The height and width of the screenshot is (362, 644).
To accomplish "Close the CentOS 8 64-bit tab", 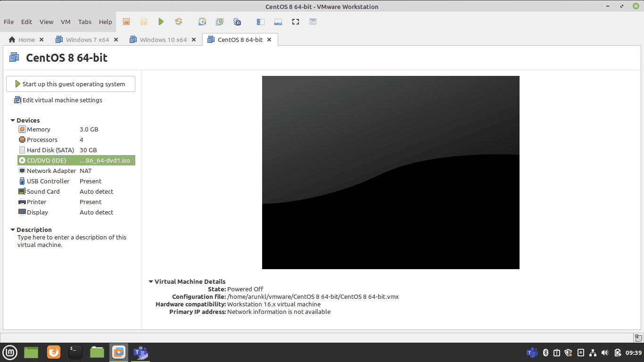I will [x=269, y=40].
